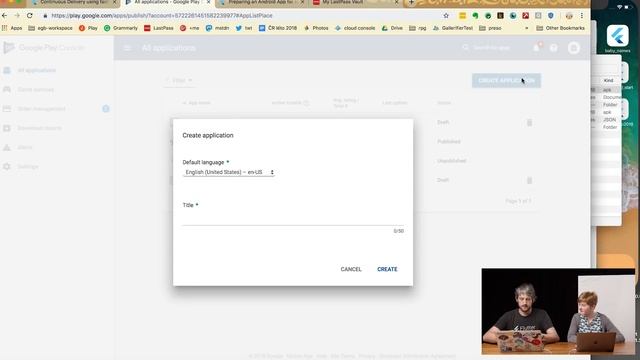
Task: Open the Twitter twt bookmark
Action: tap(244, 28)
